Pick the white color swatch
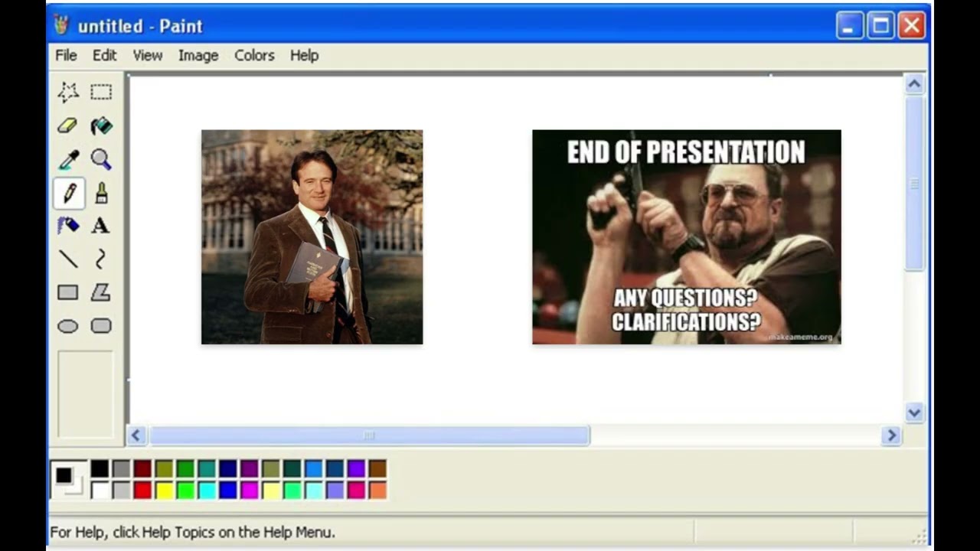980x551 pixels. (x=100, y=490)
